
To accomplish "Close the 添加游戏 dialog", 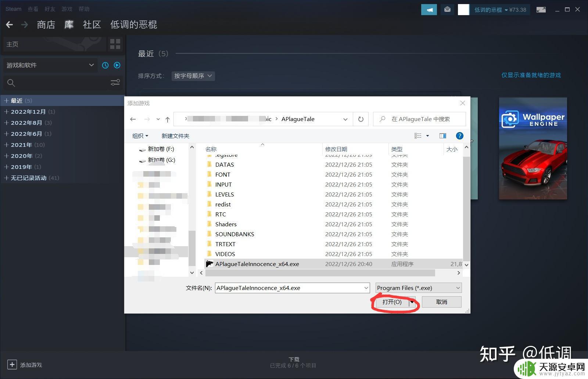I will [x=463, y=103].
